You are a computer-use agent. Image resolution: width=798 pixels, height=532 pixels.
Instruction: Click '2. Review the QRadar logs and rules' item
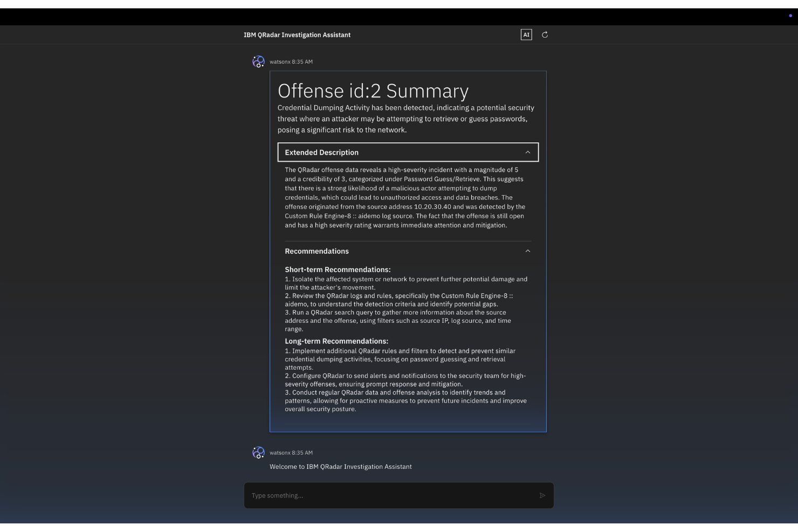point(399,300)
